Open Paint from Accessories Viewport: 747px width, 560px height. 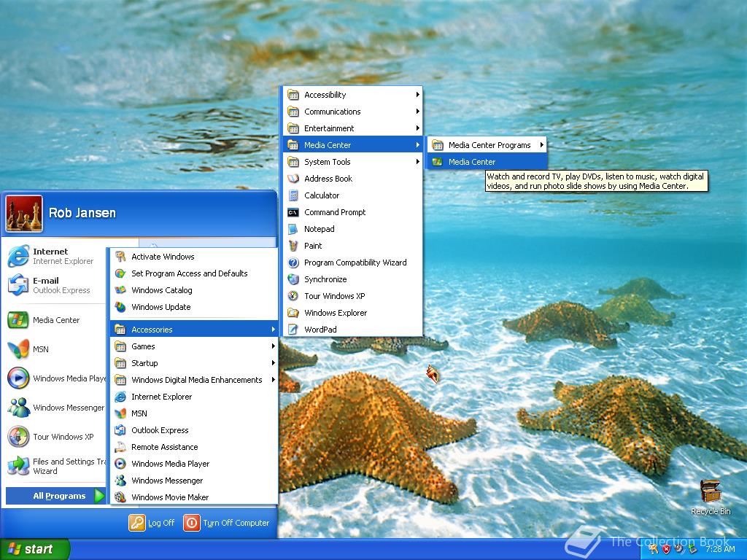tap(353, 246)
